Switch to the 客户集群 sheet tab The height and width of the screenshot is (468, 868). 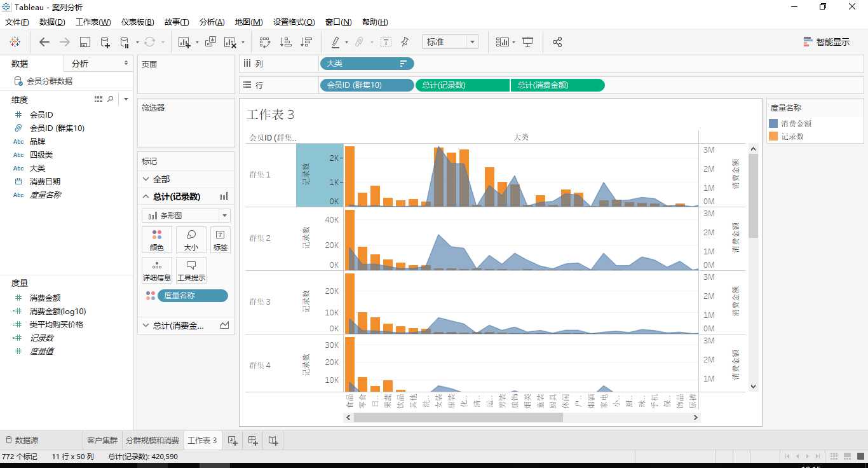click(x=102, y=440)
